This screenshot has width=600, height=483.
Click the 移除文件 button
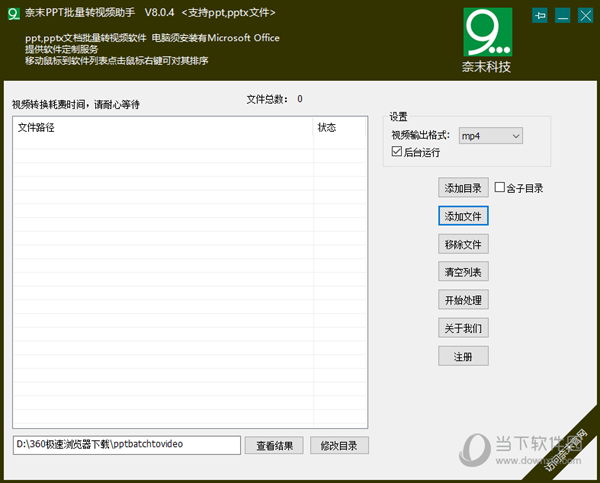(463, 244)
